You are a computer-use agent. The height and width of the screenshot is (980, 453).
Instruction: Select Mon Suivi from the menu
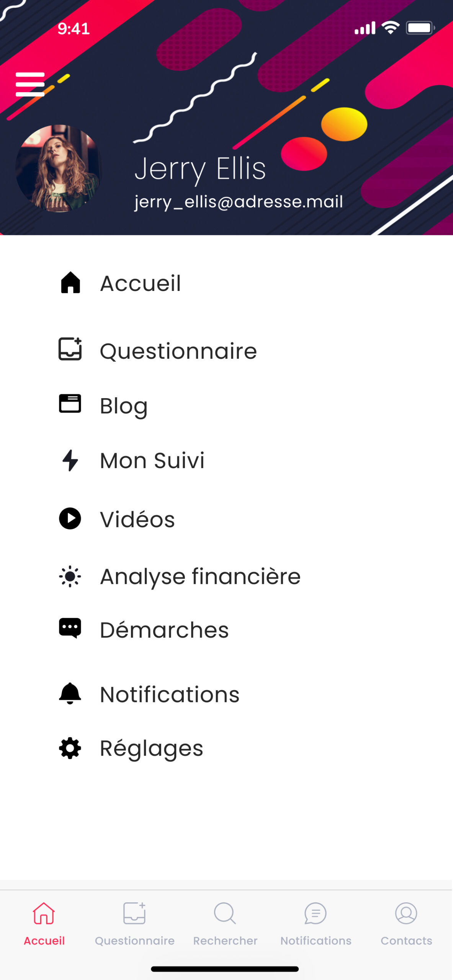[x=152, y=461]
